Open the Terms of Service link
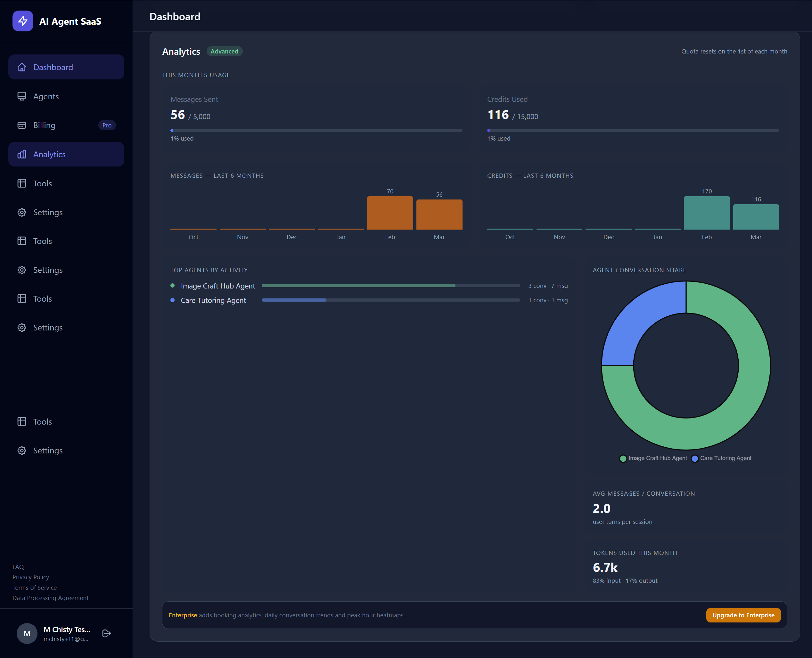 (34, 588)
